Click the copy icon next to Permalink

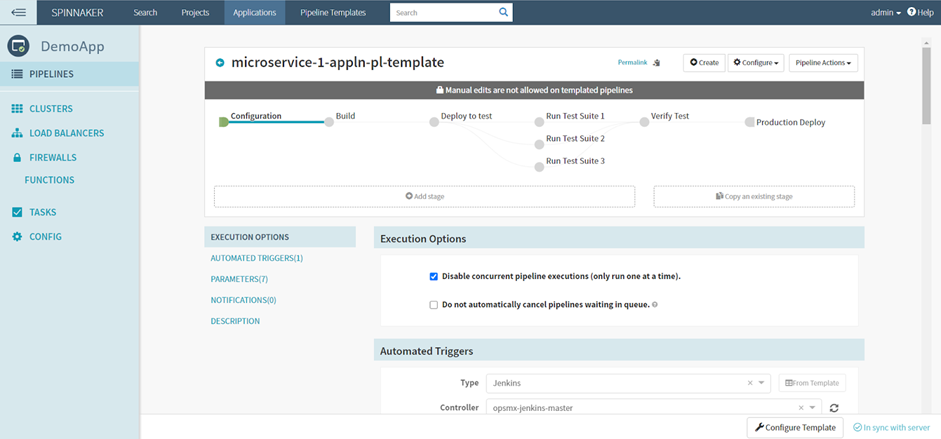coord(657,62)
